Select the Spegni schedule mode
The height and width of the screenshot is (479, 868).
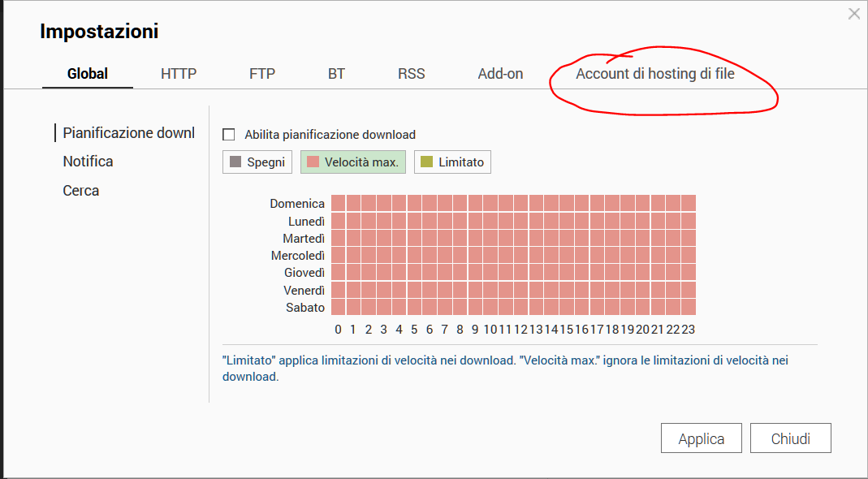click(x=257, y=162)
